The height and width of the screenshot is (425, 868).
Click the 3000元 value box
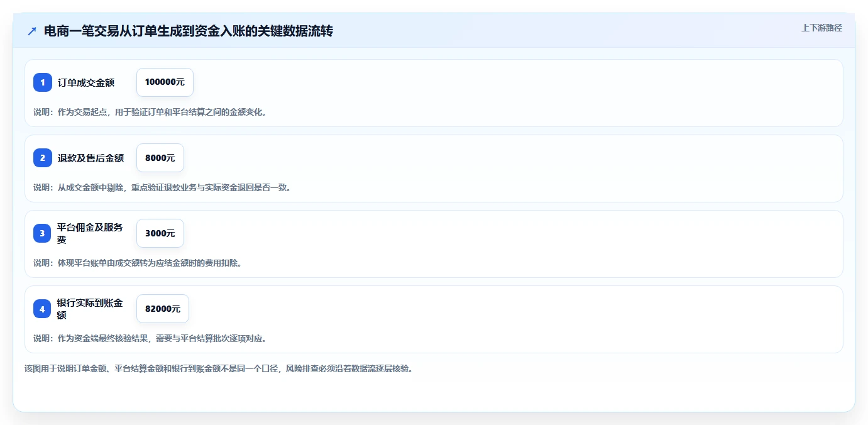(x=160, y=233)
